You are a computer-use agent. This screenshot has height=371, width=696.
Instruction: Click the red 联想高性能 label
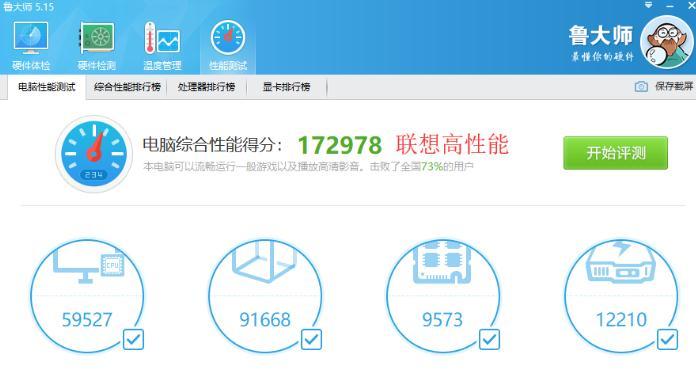coord(452,144)
